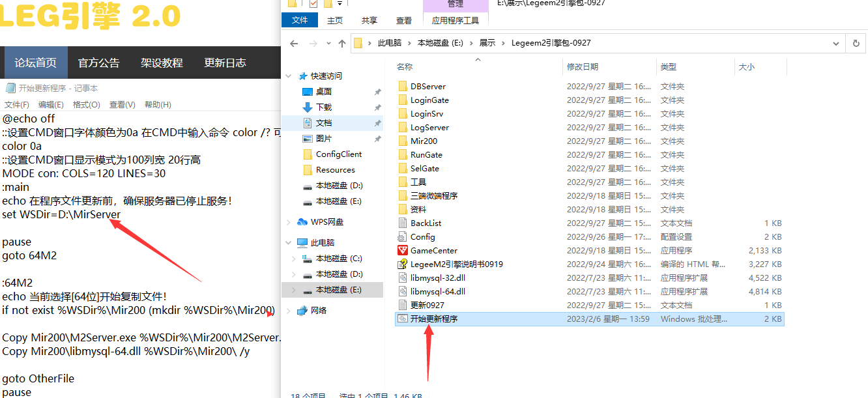The height and width of the screenshot is (398, 868).
Task: Click the red GameCenter application icon
Action: 403,251
